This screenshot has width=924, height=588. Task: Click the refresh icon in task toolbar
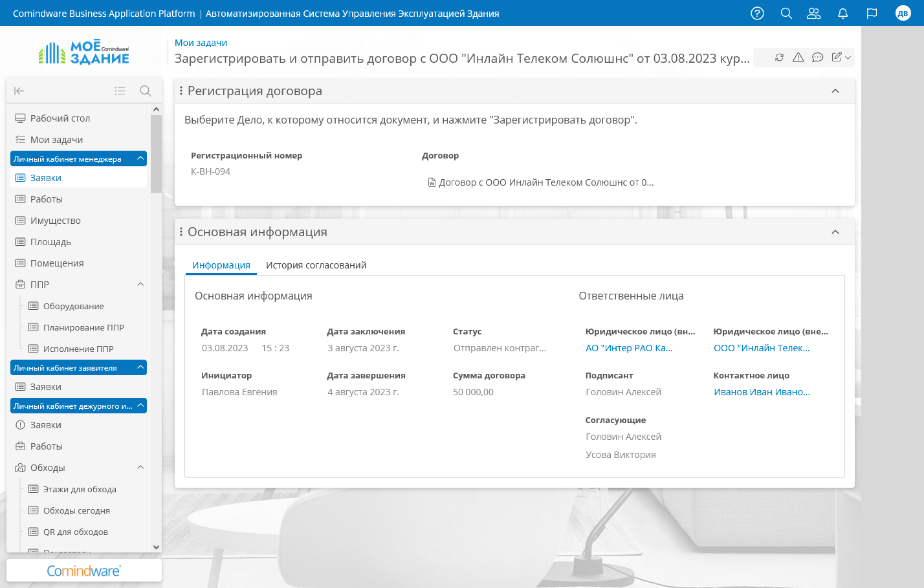point(779,58)
